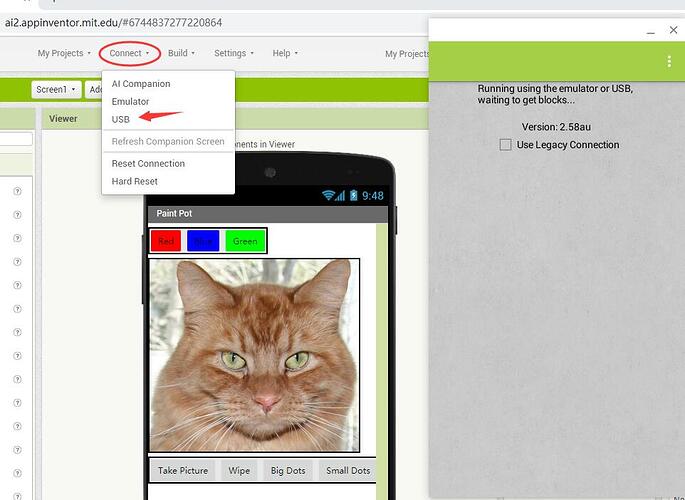This screenshot has height=500, width=685.
Task: Click the battery icon in phone status bar
Action: coord(353,195)
